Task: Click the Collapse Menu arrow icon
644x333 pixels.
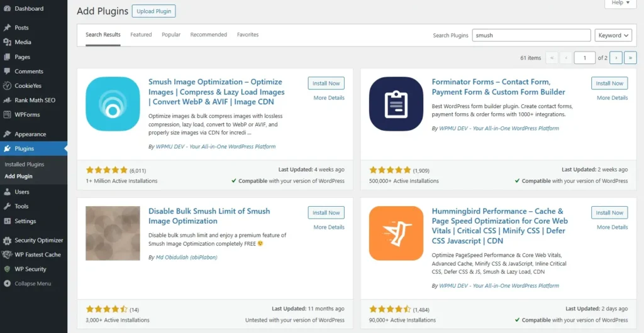Action: pos(7,283)
